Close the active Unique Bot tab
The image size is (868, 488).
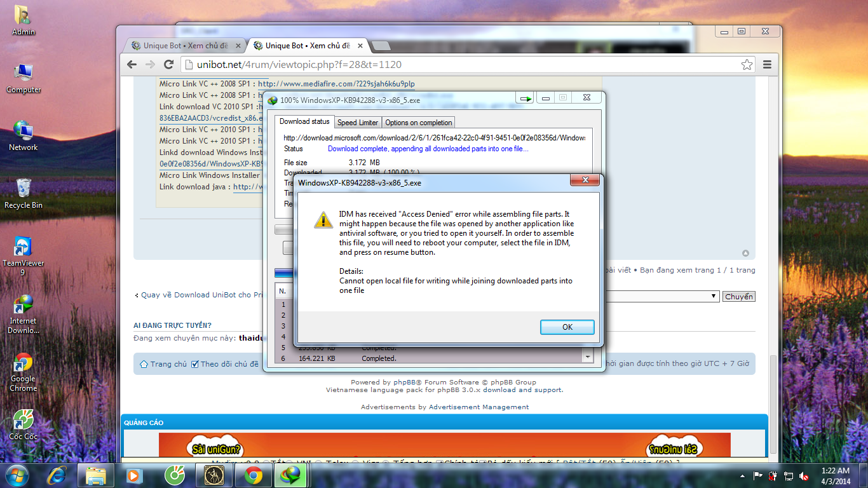tap(360, 46)
